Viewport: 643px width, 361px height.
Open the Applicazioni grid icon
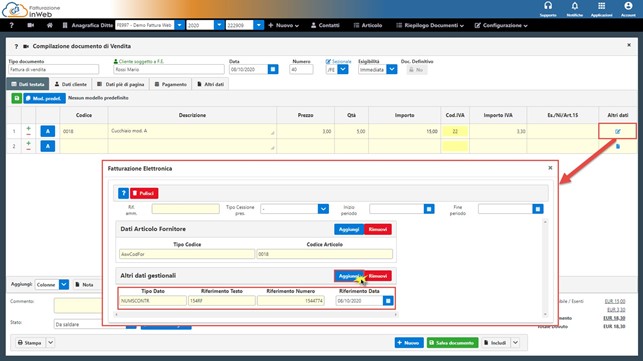601,6
